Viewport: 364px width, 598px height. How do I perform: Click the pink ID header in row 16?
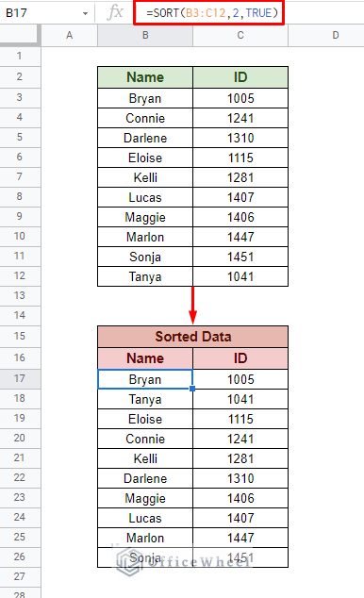[x=240, y=358]
